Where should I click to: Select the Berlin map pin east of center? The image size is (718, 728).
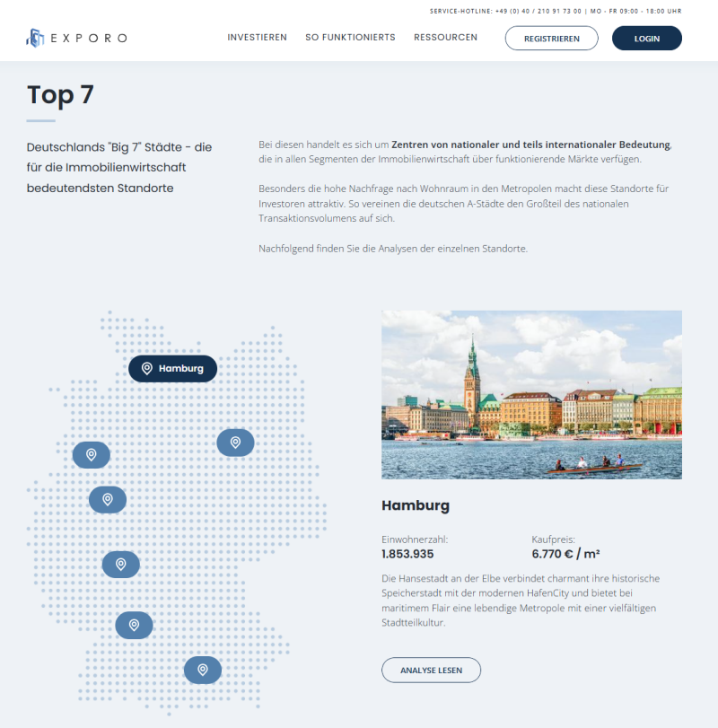click(x=235, y=443)
